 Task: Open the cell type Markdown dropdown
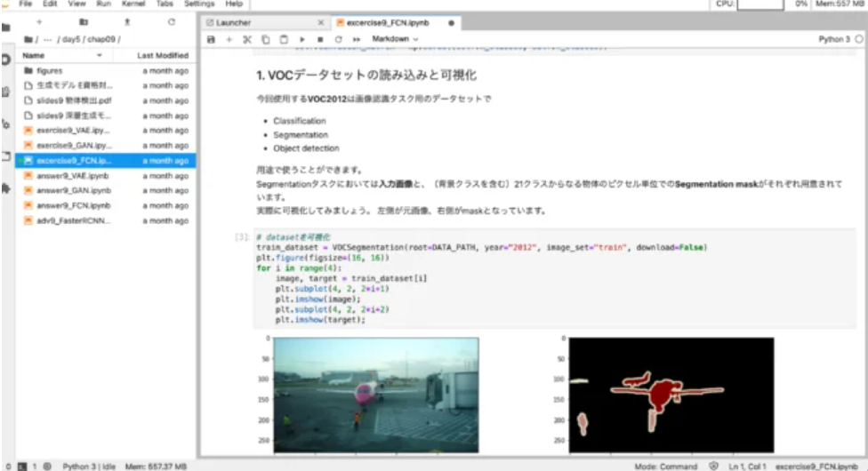pos(395,39)
